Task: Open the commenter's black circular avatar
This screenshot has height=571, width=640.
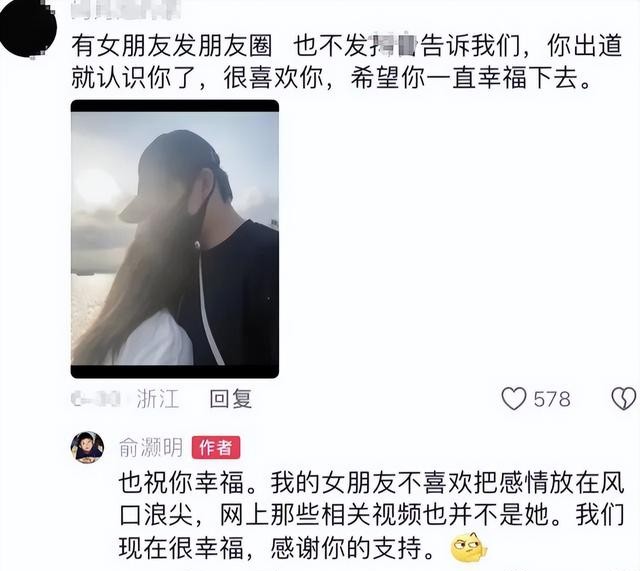Action: [27, 29]
